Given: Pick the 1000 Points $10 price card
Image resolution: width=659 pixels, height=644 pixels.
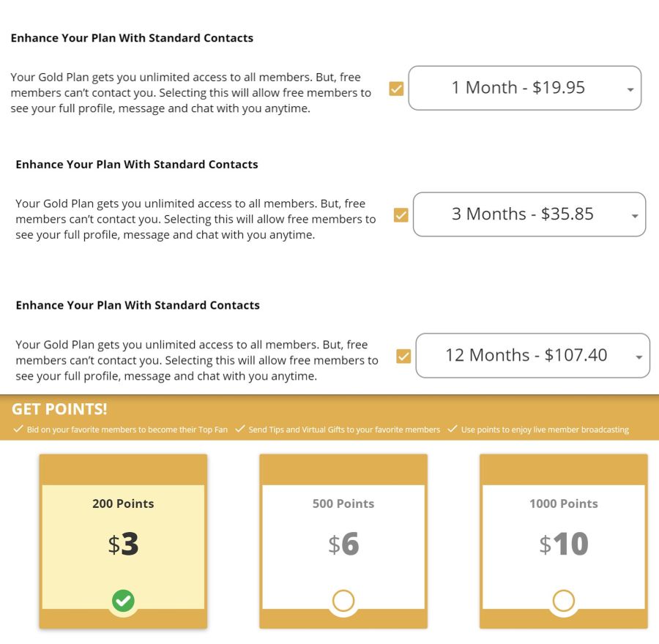Looking at the screenshot, I should pos(564,541).
